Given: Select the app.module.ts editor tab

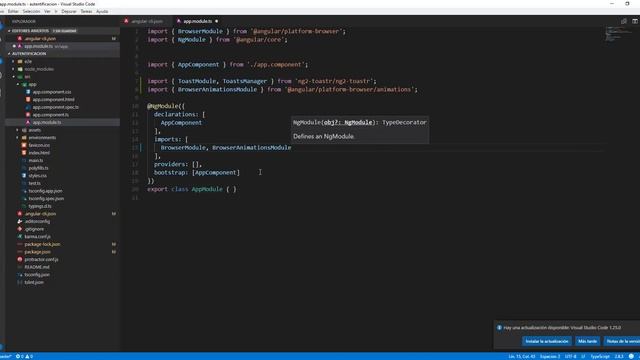Looking at the screenshot, I should (198, 21).
